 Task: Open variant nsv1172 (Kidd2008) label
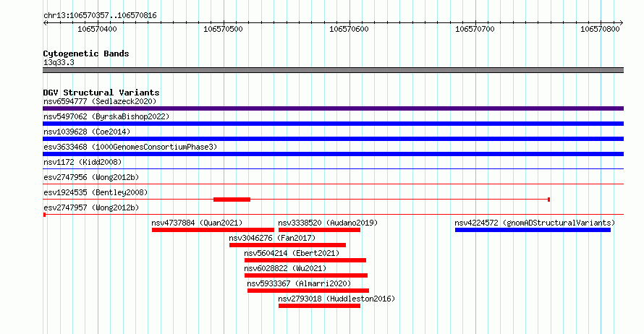tap(82, 162)
